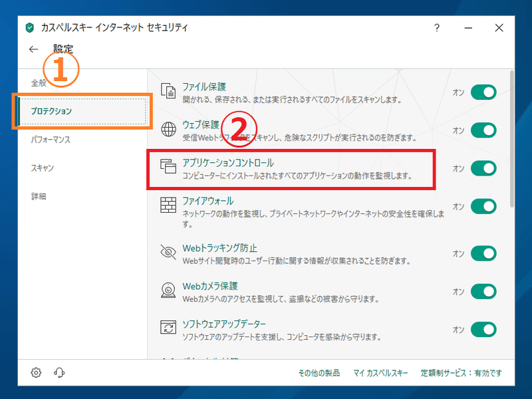Image resolution: width=532 pixels, height=399 pixels.
Task: Click the その他の製品 link
Action: (x=319, y=373)
